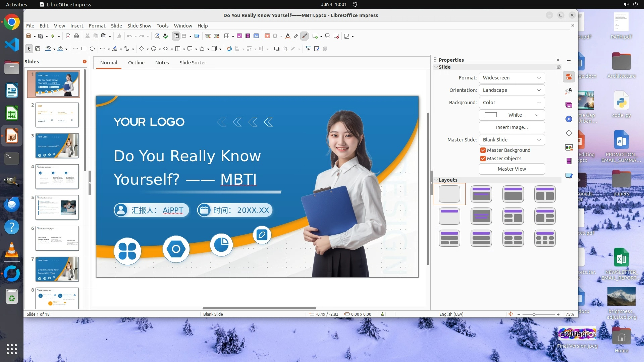Click the Master View button
This screenshot has height=362, width=644.
point(512,169)
